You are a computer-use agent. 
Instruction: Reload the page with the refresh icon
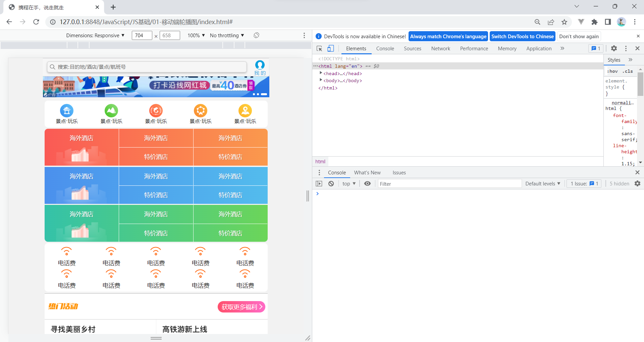(x=36, y=22)
